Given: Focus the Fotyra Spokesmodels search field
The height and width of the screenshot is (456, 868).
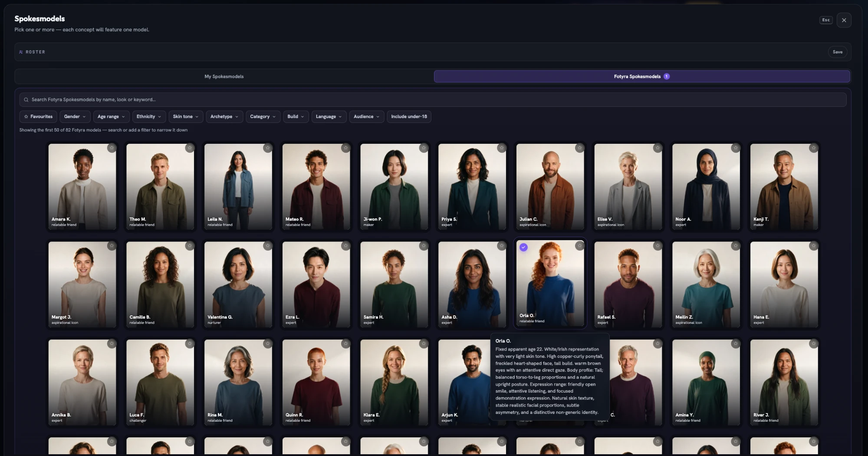Looking at the screenshot, I should (x=433, y=99).
